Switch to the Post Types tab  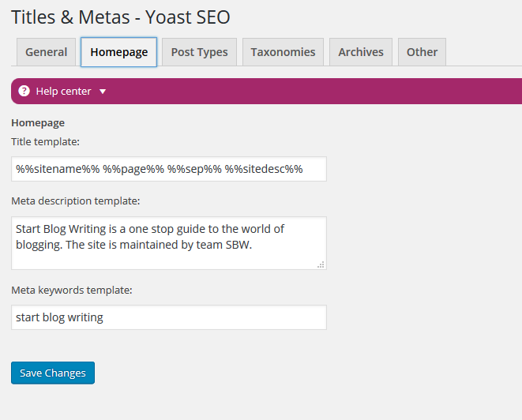pos(200,52)
